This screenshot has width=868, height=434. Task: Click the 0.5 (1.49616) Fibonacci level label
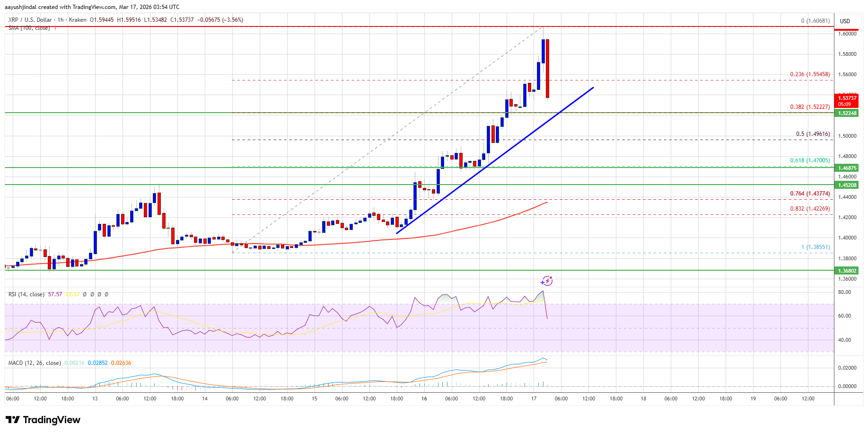click(813, 134)
